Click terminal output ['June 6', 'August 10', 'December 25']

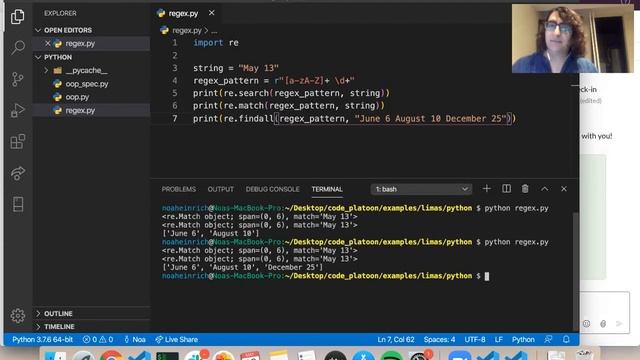point(242,267)
